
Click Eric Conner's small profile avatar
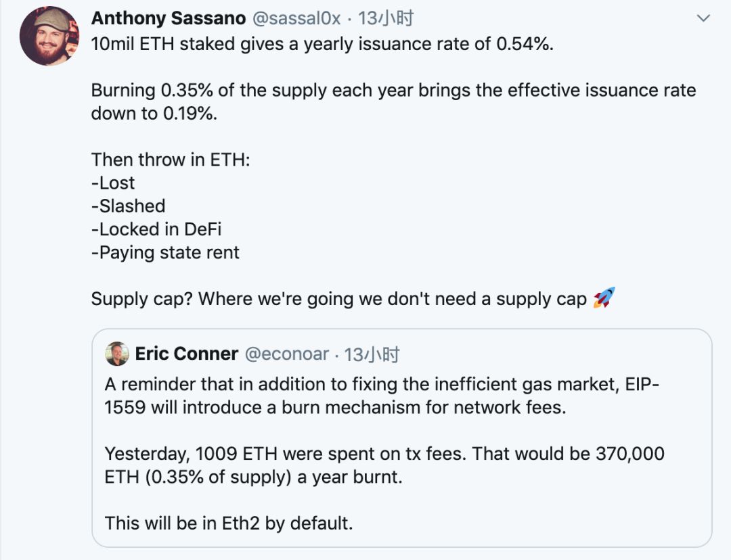(117, 354)
